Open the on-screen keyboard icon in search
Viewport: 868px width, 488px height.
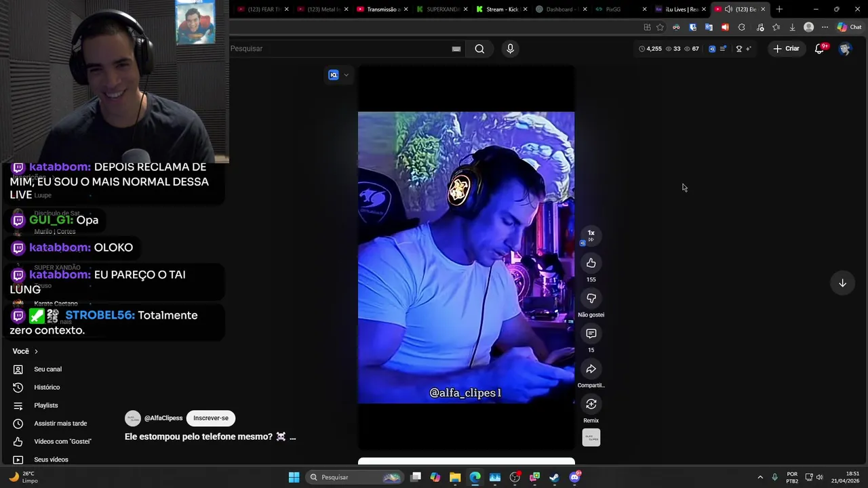456,49
